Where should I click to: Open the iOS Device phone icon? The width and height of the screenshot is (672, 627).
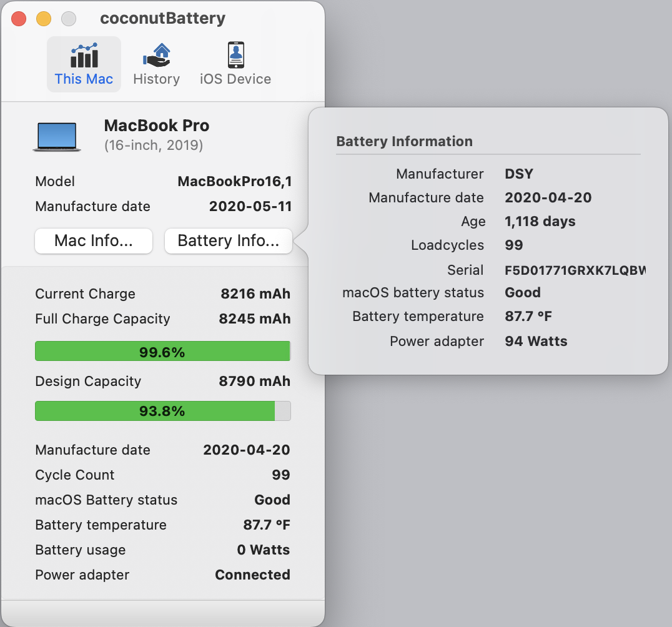point(235,55)
